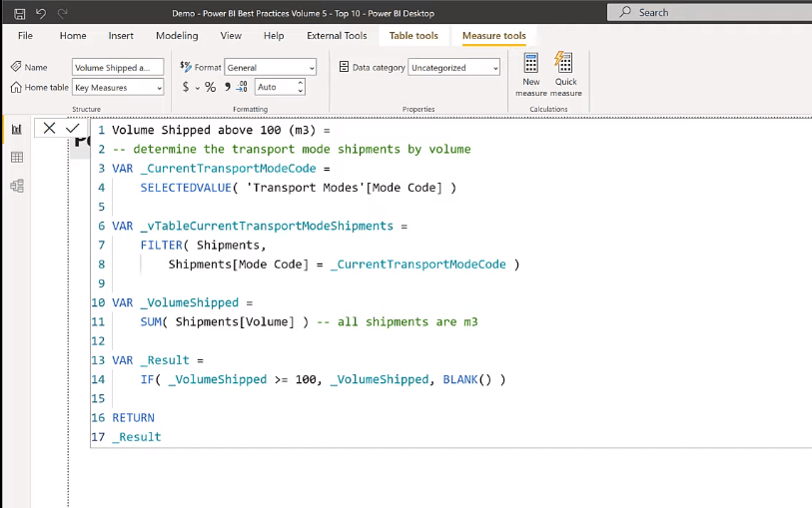Open the Modeling tab
812x508 pixels.
177,36
